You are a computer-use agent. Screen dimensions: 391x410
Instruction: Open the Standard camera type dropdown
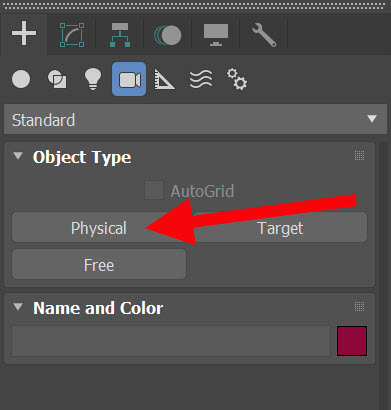tap(195, 119)
